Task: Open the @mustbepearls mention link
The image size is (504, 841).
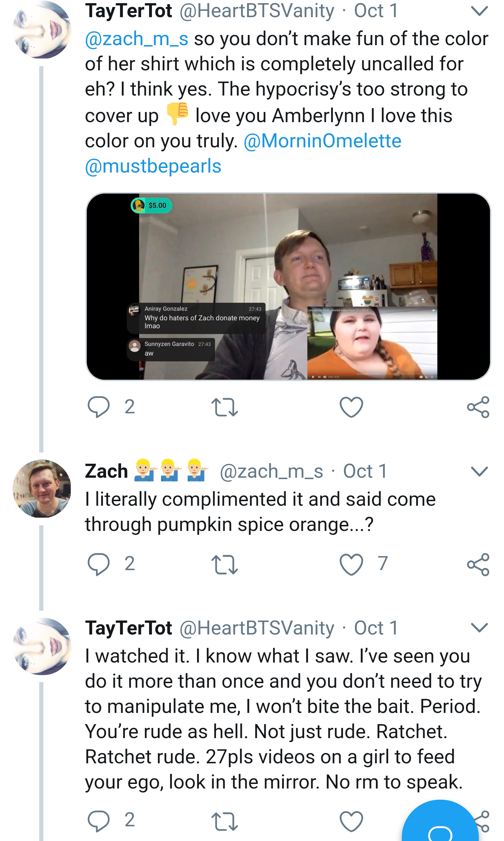Action: pyautogui.click(x=153, y=166)
